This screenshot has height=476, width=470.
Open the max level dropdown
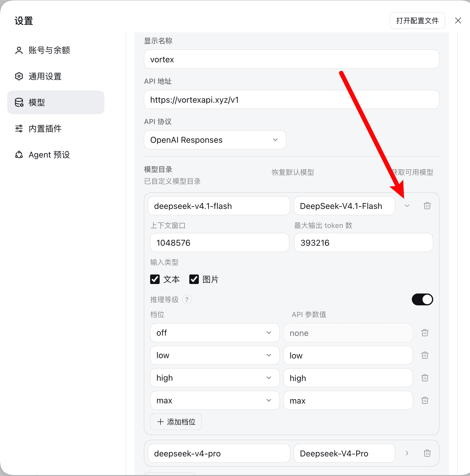click(x=215, y=400)
